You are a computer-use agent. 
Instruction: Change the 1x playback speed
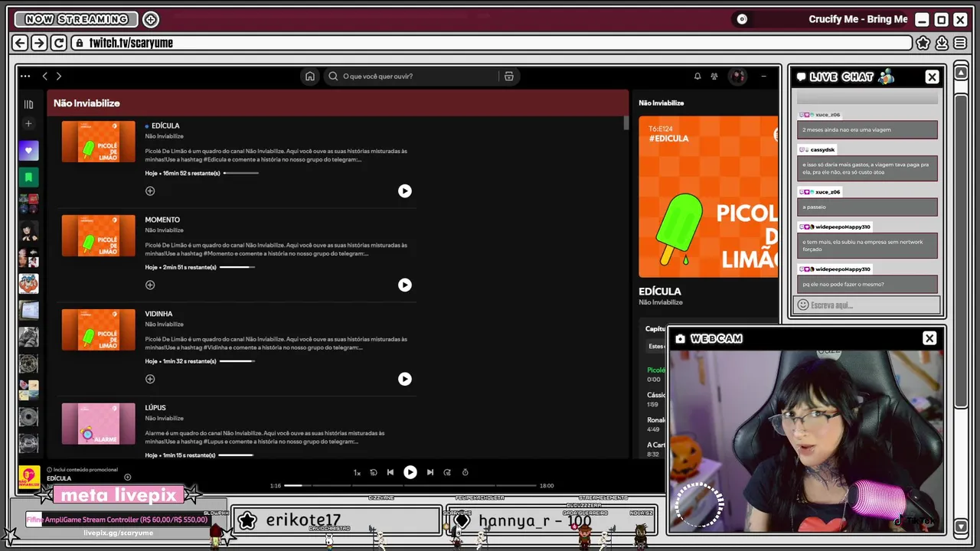click(x=357, y=473)
